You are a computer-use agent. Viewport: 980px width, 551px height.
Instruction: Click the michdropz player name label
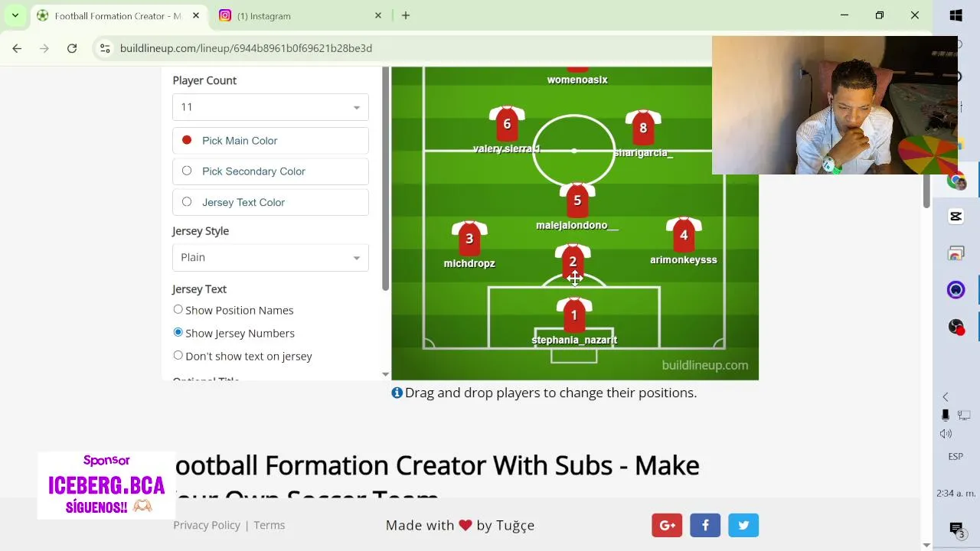click(x=469, y=263)
